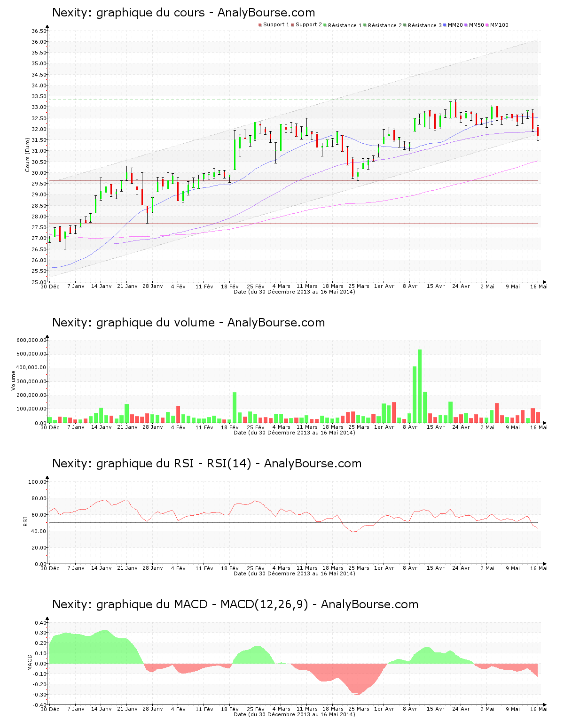Select the 'Résistance 1' legend label

click(345, 25)
